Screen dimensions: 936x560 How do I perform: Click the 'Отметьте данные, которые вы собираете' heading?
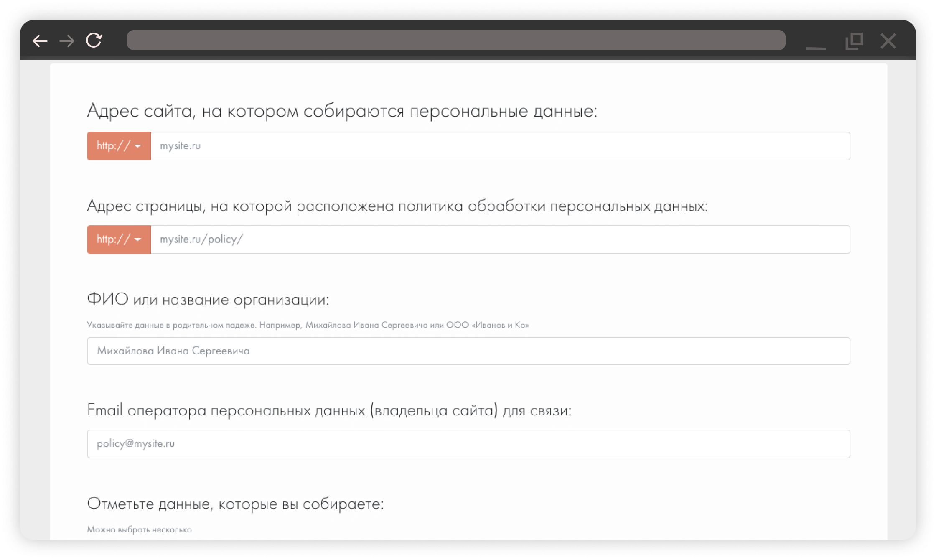(x=235, y=504)
